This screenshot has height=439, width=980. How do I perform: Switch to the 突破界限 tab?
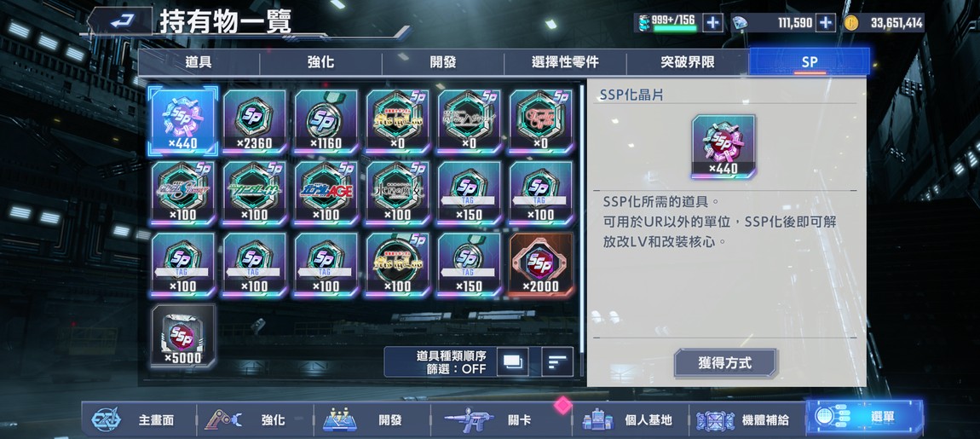click(688, 62)
